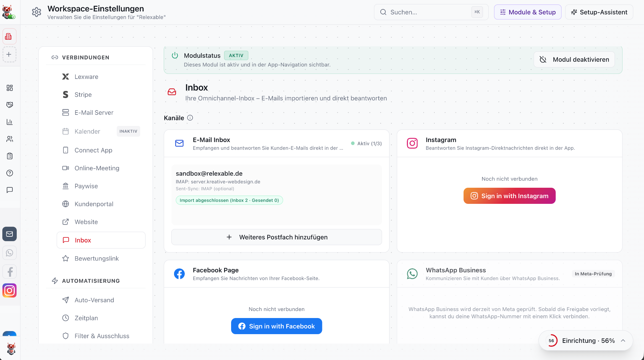Deactivate the module with Modul deaktivieren
This screenshot has width=644, height=360.
click(x=574, y=59)
